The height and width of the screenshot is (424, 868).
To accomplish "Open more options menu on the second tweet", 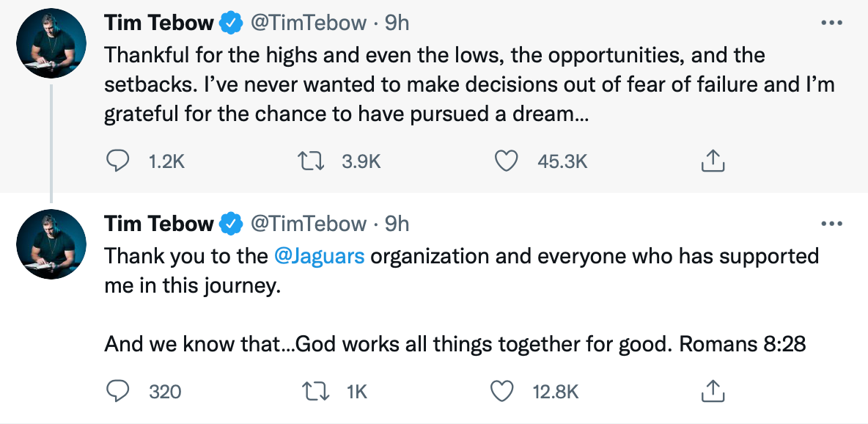I will pos(831,224).
